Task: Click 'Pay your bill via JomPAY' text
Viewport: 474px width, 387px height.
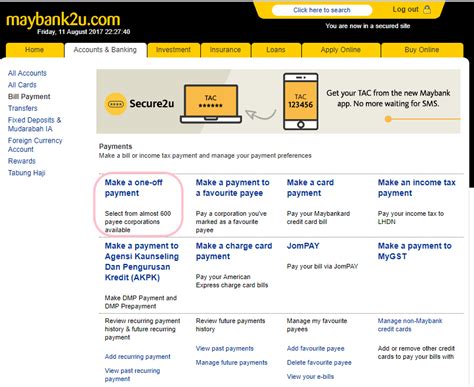Action: [x=322, y=266]
